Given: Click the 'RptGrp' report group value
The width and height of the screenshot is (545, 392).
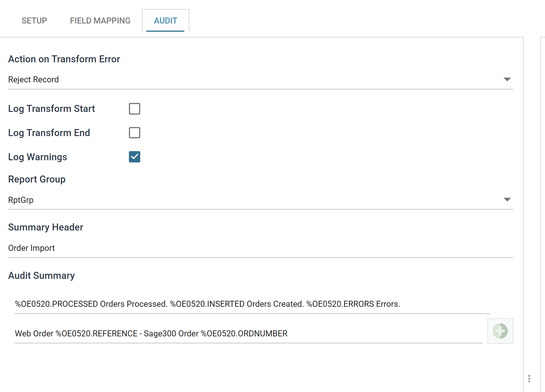Looking at the screenshot, I should coord(21,200).
